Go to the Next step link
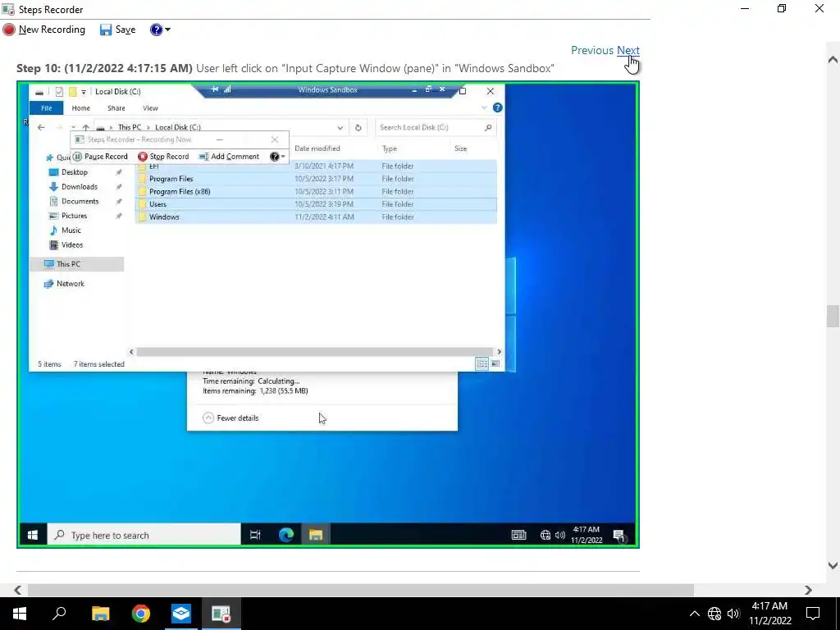The image size is (840, 630). [x=628, y=50]
